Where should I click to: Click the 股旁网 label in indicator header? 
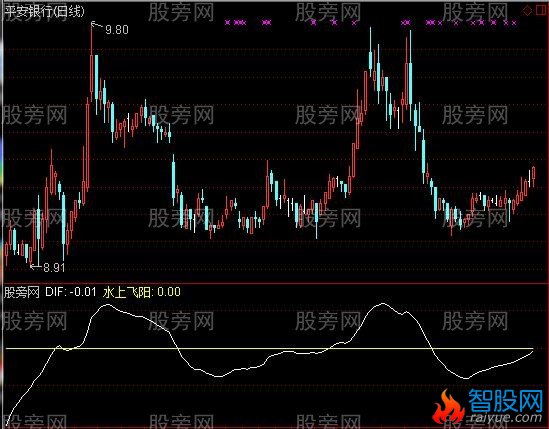coord(22,292)
